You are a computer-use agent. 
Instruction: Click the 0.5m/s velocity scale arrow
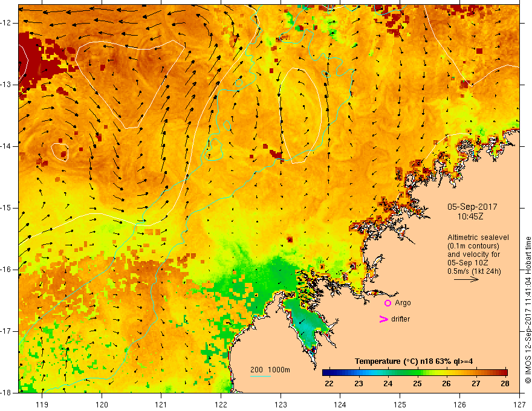coord(466,279)
